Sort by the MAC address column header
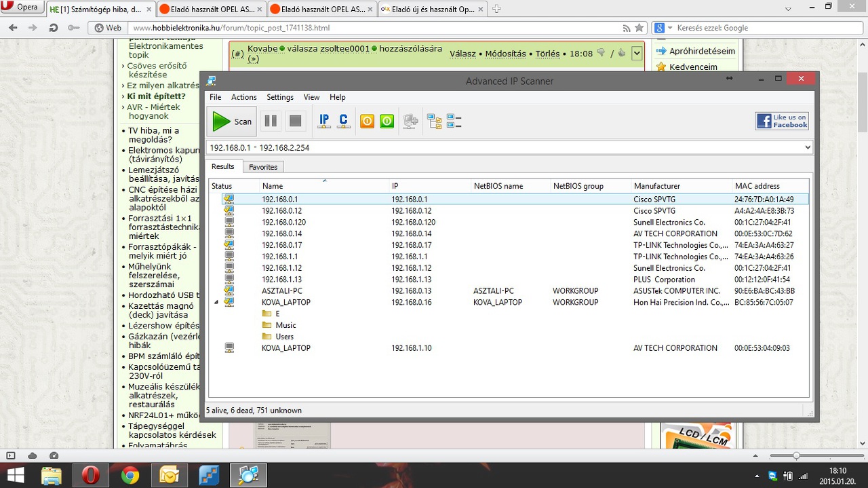868x488 pixels. tap(770, 186)
